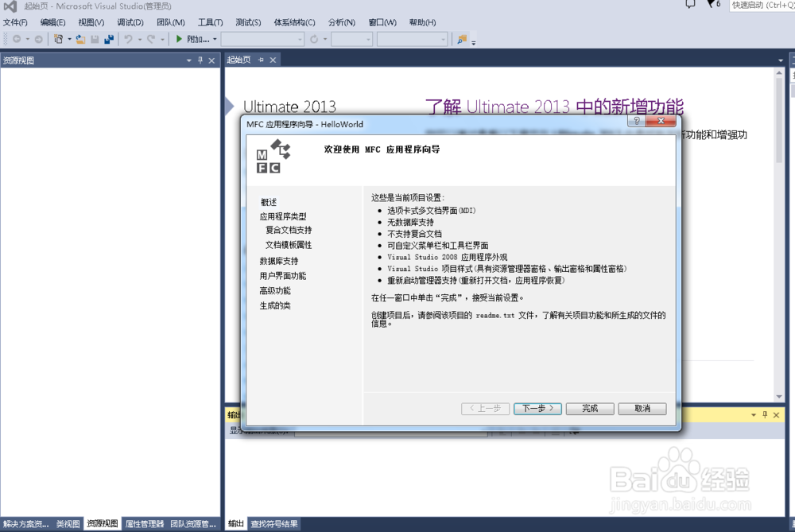This screenshot has height=532, width=795.
Task: Open Resource View window position dropdown
Action: tap(189, 60)
